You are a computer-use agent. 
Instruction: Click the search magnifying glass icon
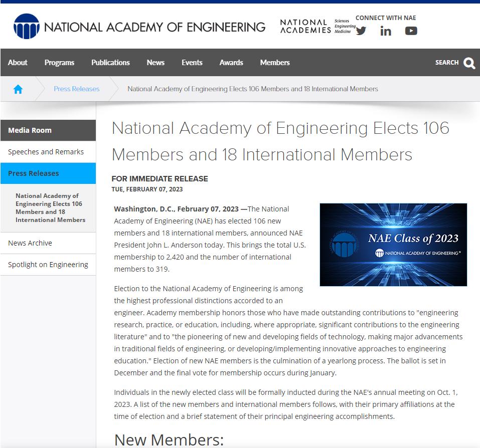pyautogui.click(x=469, y=63)
